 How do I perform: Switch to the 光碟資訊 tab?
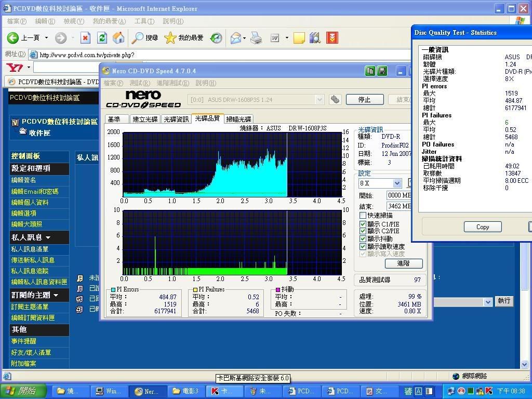(176, 119)
